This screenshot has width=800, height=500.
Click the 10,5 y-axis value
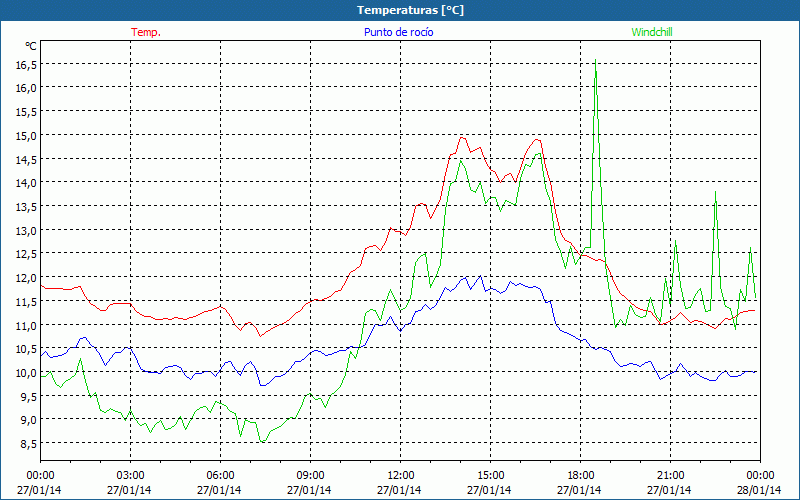point(27,348)
